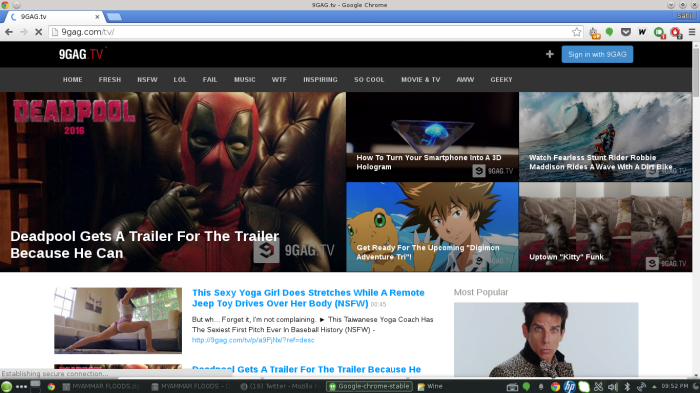Screen dimensions: 700x393
Task: Open the notification bell tray icon
Action: [x=541, y=387]
